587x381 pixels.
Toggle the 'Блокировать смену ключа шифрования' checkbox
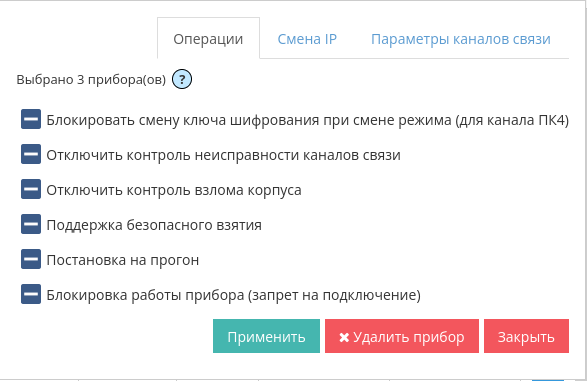31,119
